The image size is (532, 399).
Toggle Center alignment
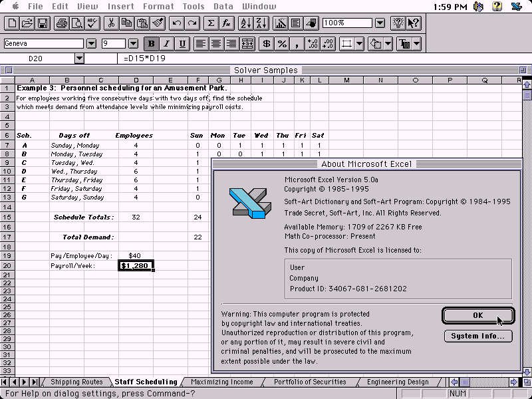click(216, 44)
